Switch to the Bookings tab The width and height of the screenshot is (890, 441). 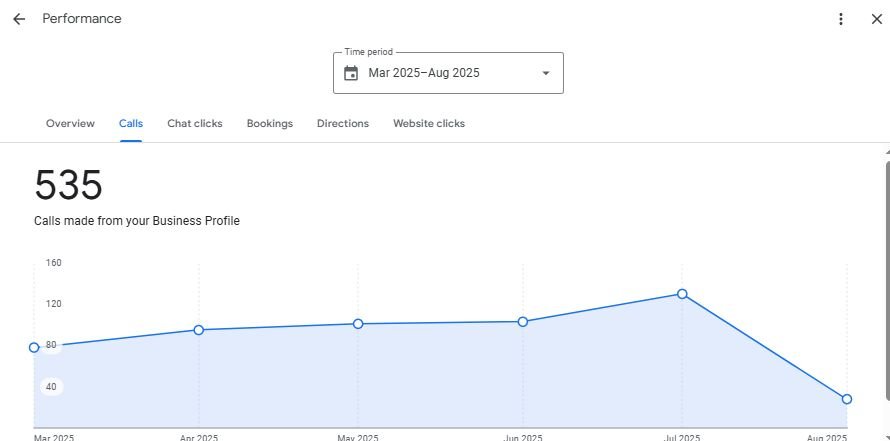270,123
